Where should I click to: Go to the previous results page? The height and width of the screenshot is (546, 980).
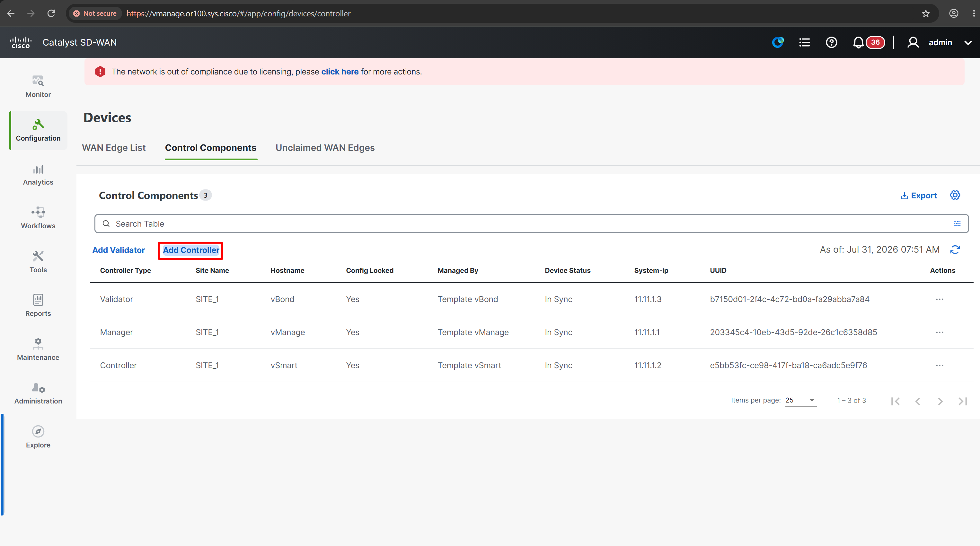[x=918, y=401]
